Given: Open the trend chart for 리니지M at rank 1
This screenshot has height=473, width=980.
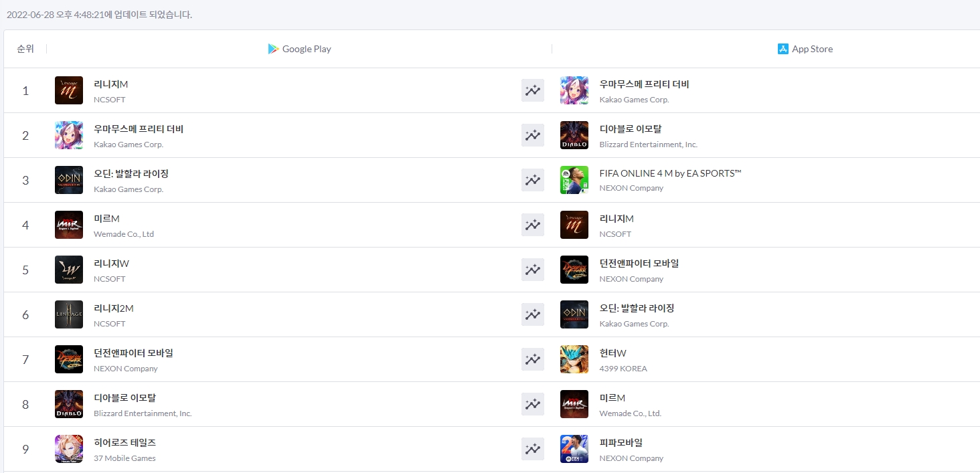Looking at the screenshot, I should click(532, 90).
